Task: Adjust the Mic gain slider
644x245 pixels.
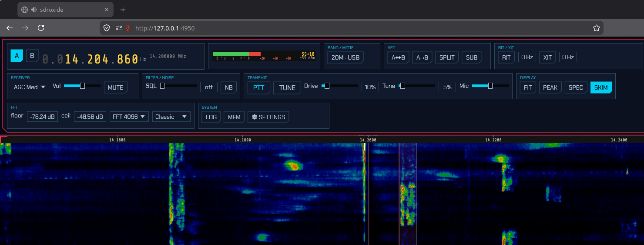Action: (x=490, y=86)
